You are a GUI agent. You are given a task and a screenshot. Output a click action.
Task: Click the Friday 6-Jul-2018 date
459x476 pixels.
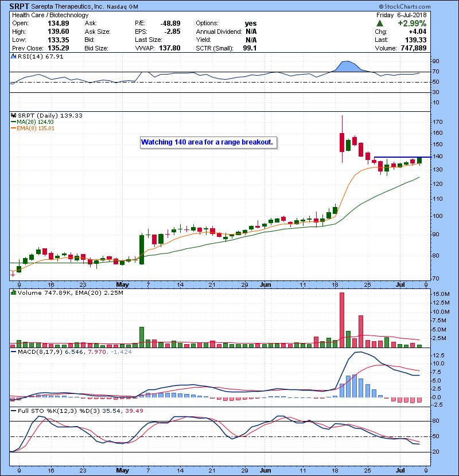point(401,15)
